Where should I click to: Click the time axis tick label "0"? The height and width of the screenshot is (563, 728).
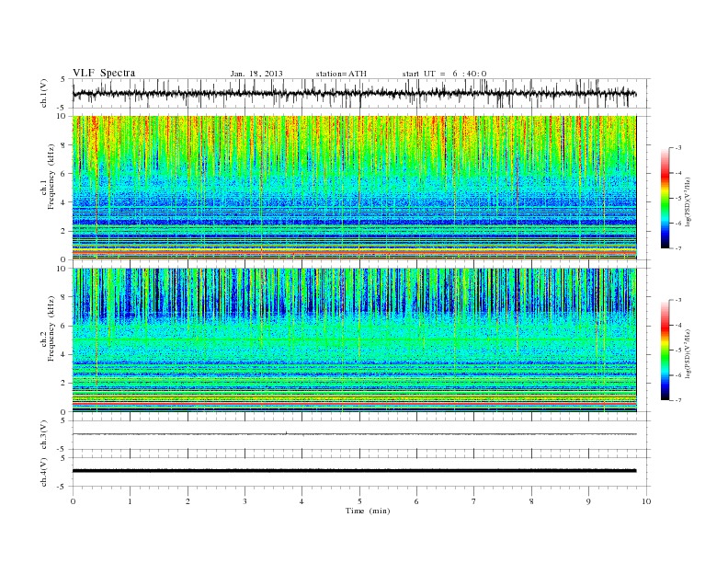click(73, 501)
